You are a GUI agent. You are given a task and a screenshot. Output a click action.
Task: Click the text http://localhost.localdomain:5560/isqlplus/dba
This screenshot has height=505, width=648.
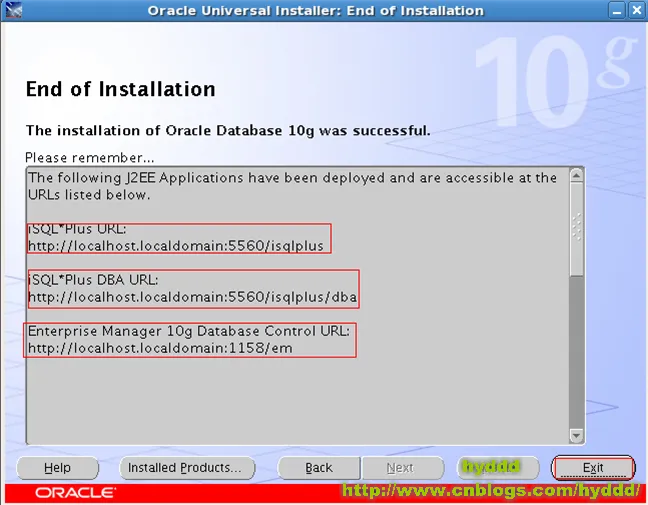[193, 297]
